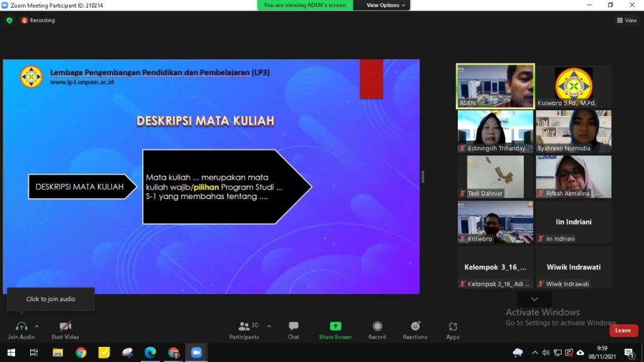Image resolution: width=644 pixels, height=362 pixels.
Task: Open the View Options dropdown
Action: pos(386,5)
